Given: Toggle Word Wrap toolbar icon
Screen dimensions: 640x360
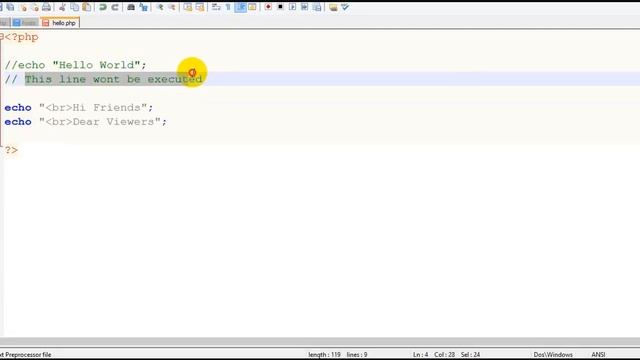Looking at the screenshot, I should (216, 7).
